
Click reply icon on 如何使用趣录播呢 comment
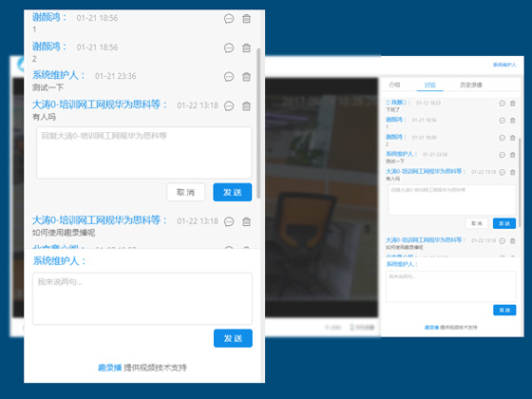point(229,222)
